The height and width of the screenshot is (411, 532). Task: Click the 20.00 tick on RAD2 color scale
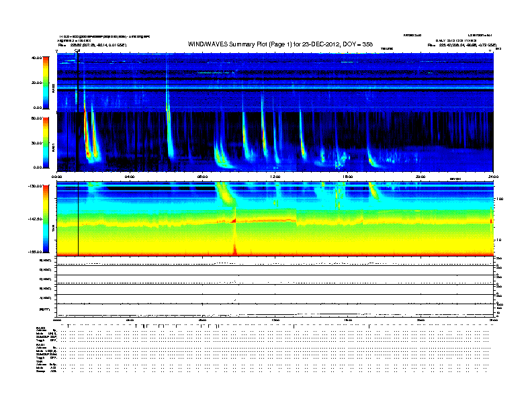(x=37, y=83)
